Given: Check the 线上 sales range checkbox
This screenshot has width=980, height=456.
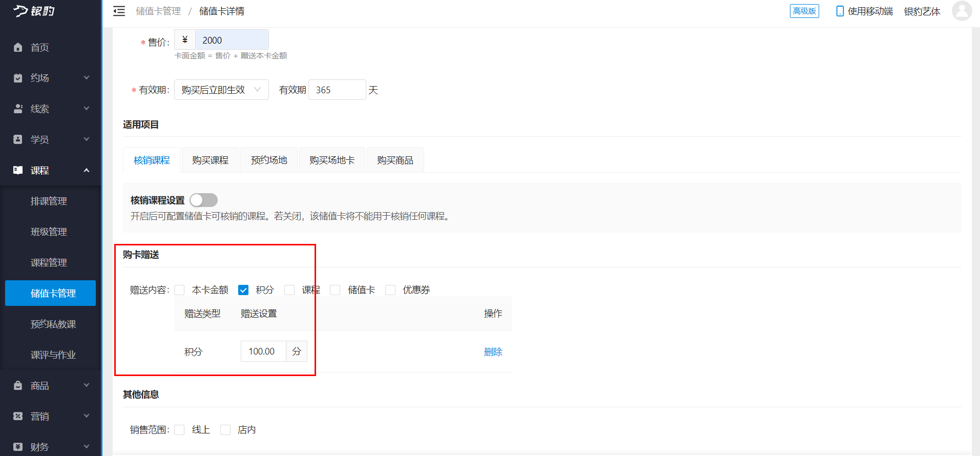Looking at the screenshot, I should (179, 430).
